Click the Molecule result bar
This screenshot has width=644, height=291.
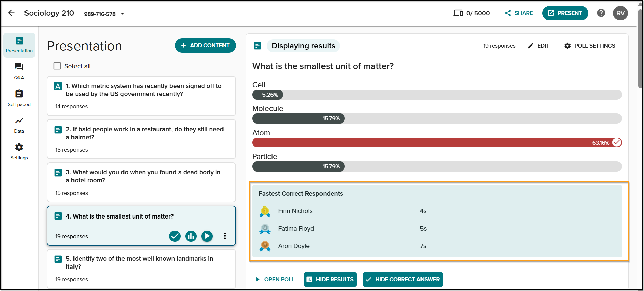click(437, 118)
